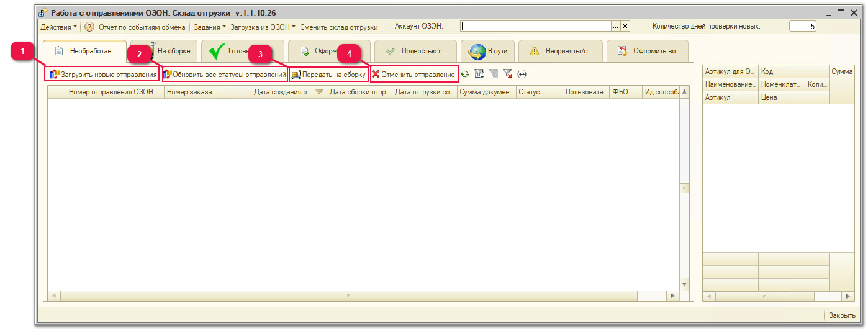868x331 pixels.
Task: Click the Статус column header
Action: [540, 92]
